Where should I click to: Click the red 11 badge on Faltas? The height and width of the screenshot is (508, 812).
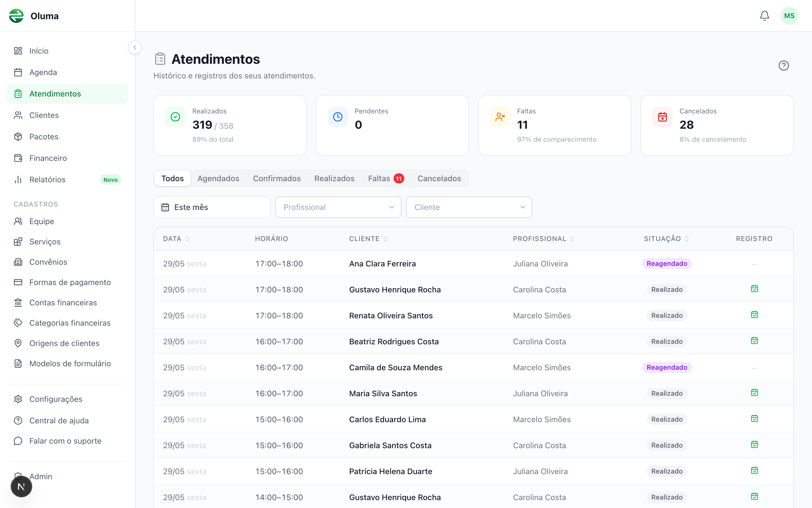tap(399, 178)
